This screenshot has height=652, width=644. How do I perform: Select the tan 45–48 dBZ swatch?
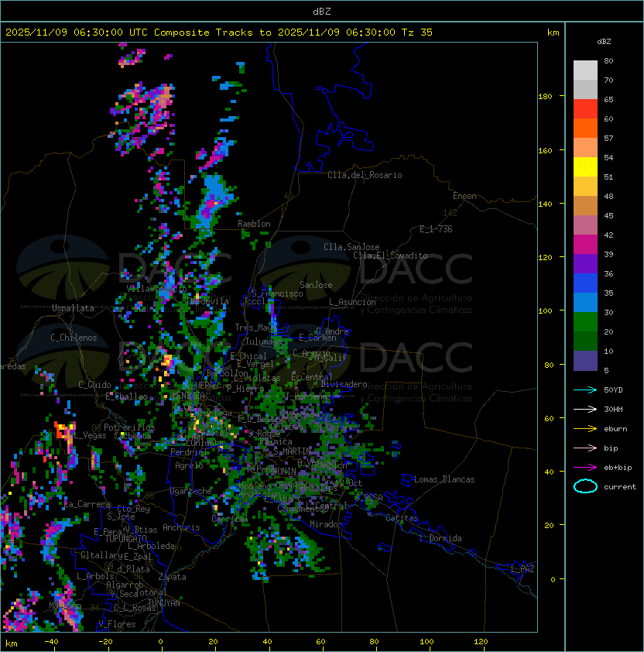[585, 205]
